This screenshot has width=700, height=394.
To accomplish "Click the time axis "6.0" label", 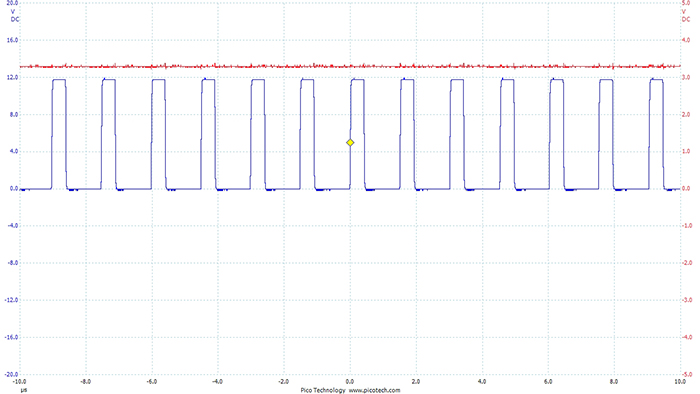I will pos(548,382).
